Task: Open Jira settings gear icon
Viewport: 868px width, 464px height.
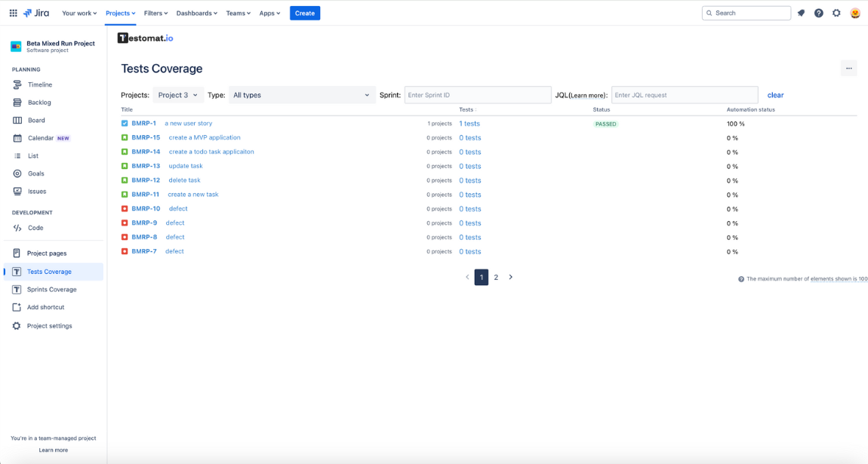Action: [x=836, y=13]
